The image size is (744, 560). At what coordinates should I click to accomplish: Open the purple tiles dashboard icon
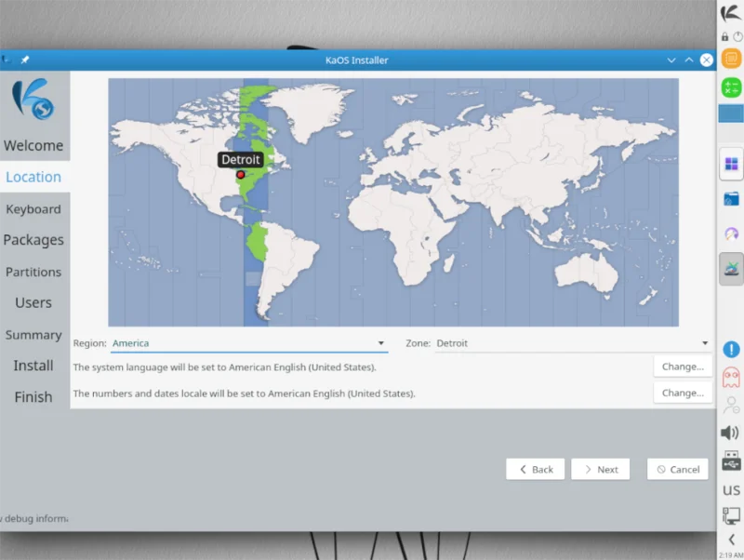click(731, 165)
